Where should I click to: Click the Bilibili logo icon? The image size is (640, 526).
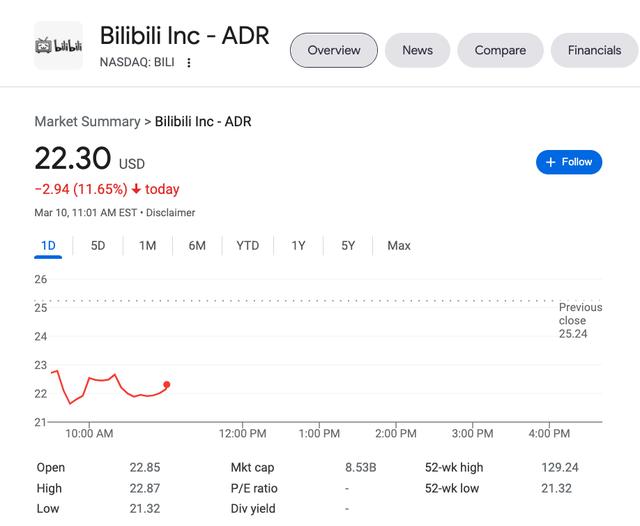pyautogui.click(x=58, y=46)
